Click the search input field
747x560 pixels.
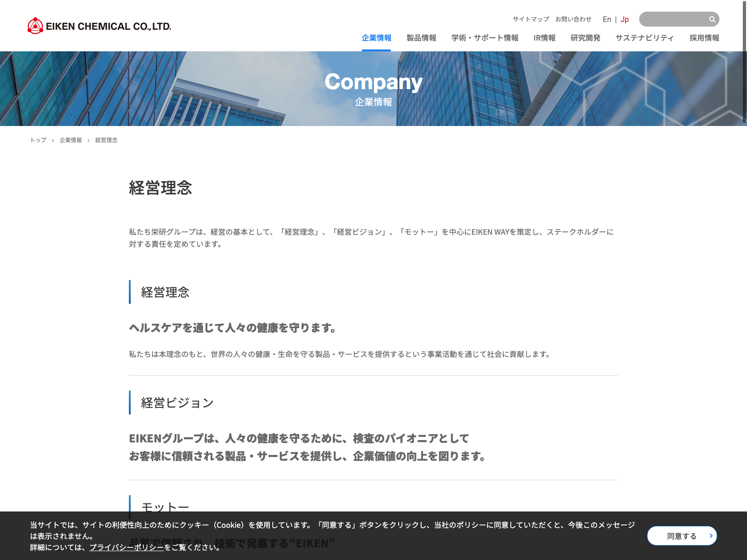click(673, 19)
